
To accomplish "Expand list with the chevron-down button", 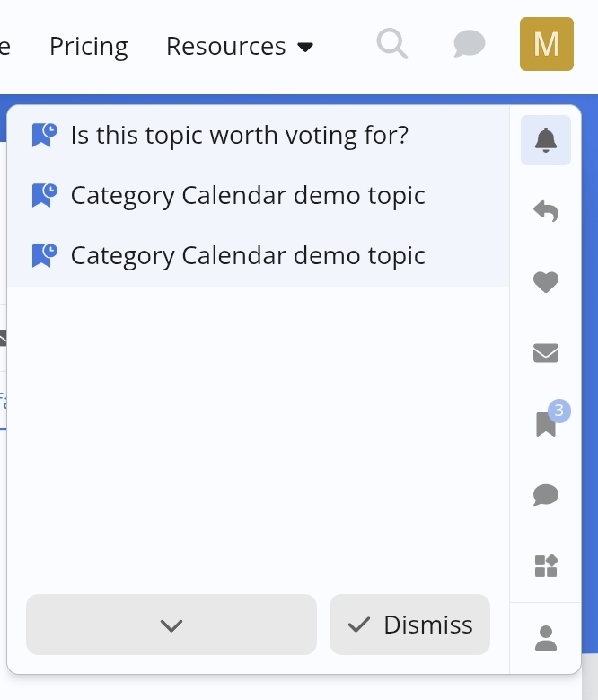I will [171, 625].
